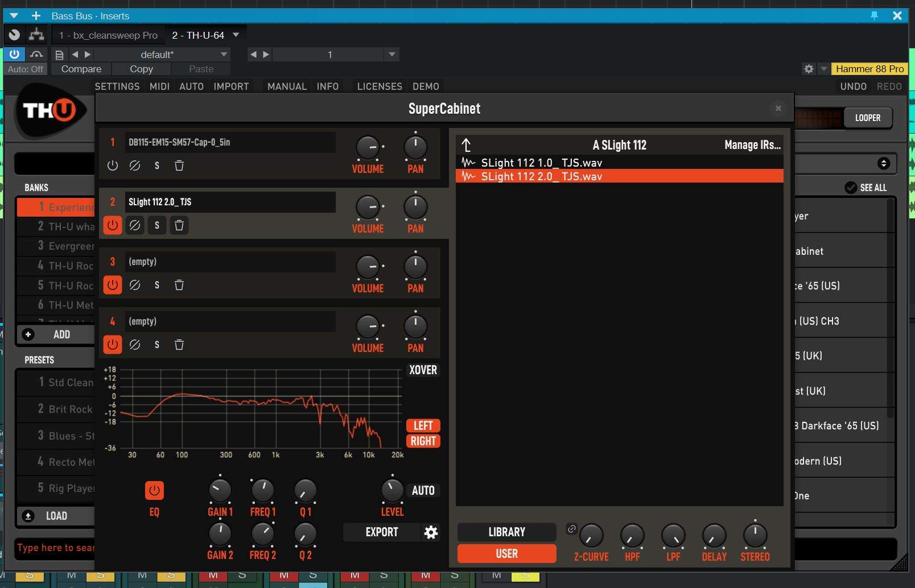
Task: Open plugin routing icon in Inserts header
Action: coord(36,35)
